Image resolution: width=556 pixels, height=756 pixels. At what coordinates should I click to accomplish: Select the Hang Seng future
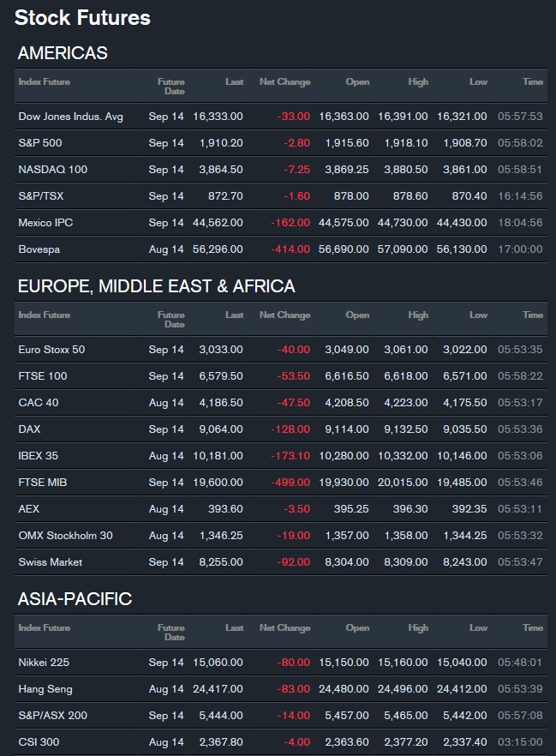coord(45,689)
